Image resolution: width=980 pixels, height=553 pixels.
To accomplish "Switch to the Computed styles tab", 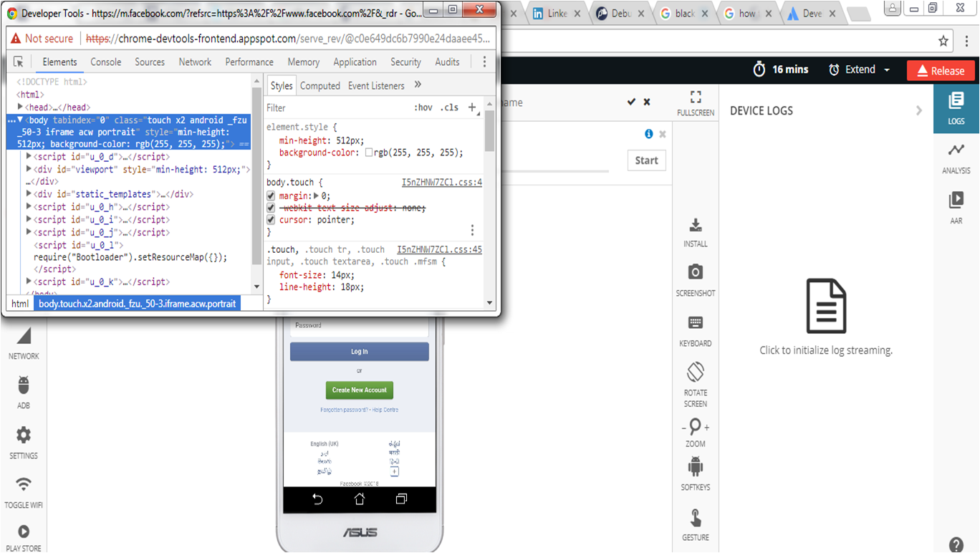I will click(320, 85).
